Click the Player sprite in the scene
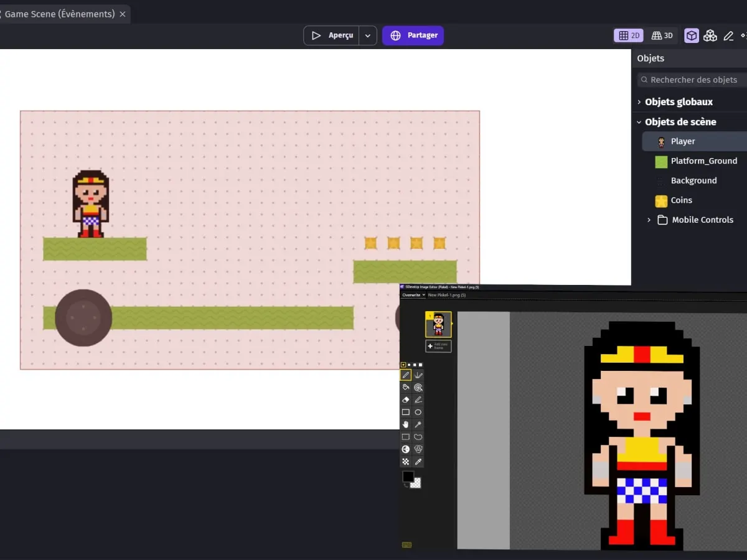 click(x=91, y=203)
